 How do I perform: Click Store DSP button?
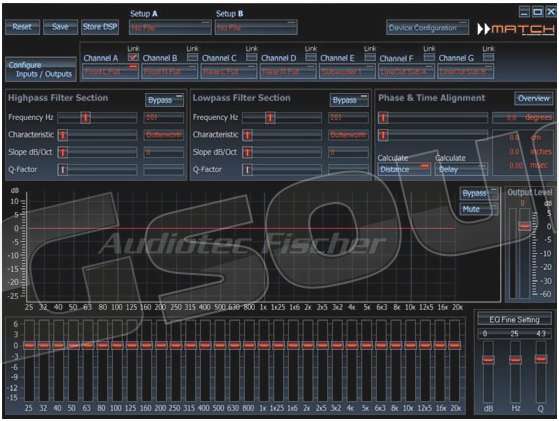(100, 27)
